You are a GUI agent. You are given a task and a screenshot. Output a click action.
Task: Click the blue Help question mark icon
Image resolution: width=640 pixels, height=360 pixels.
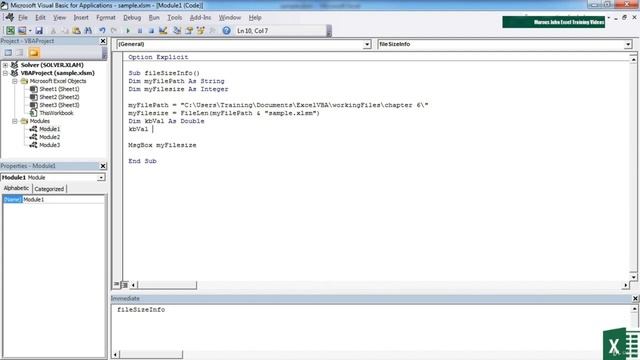[x=227, y=31]
